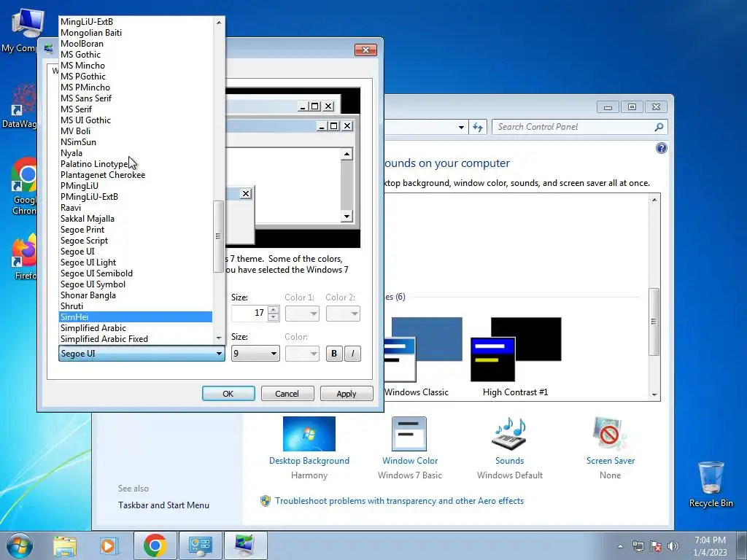
Task: Click the Search Control Panel field
Action: tap(572, 127)
